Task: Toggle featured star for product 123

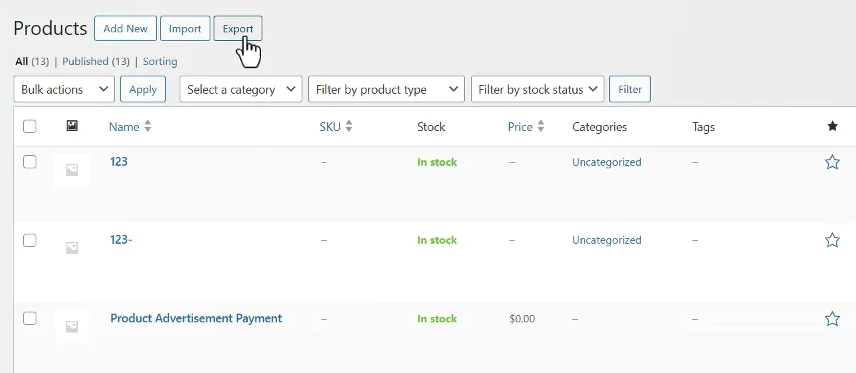Action: tap(832, 162)
